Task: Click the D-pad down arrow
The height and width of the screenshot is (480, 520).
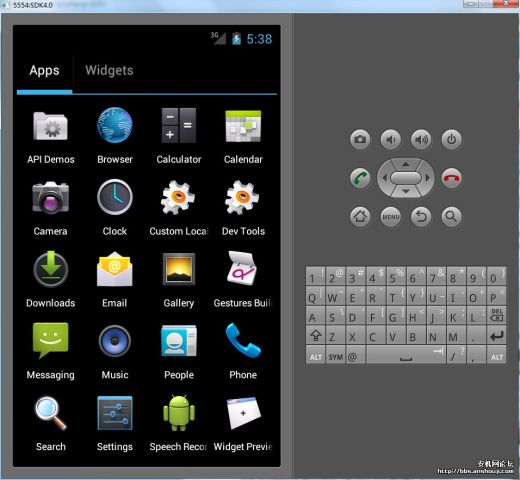Action: click(x=406, y=192)
